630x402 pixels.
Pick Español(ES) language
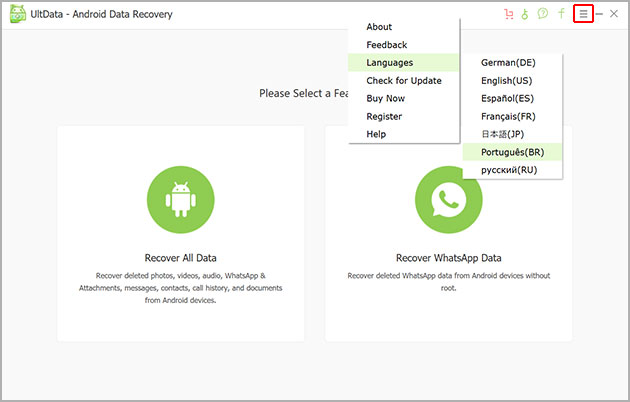tap(512, 98)
